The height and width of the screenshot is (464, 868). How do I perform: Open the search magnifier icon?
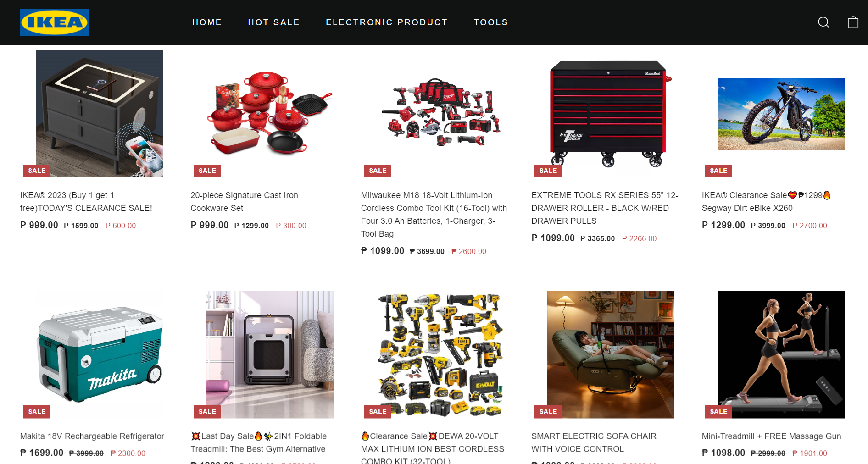(x=823, y=22)
